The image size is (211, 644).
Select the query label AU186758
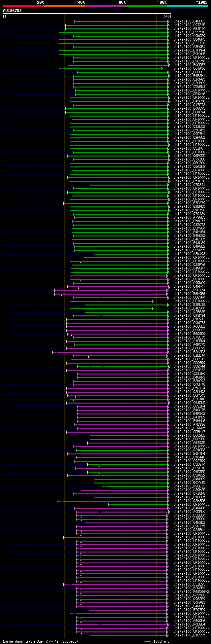coord(12,11)
